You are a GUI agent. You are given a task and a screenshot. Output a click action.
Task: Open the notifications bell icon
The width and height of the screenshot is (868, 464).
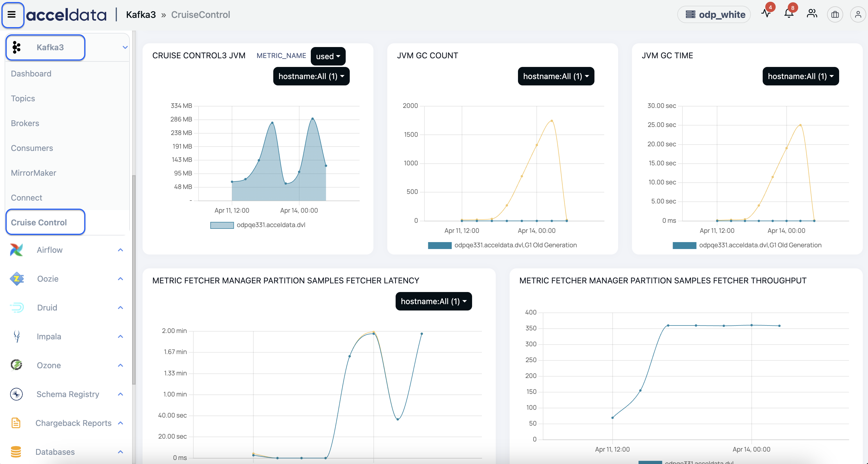click(789, 14)
